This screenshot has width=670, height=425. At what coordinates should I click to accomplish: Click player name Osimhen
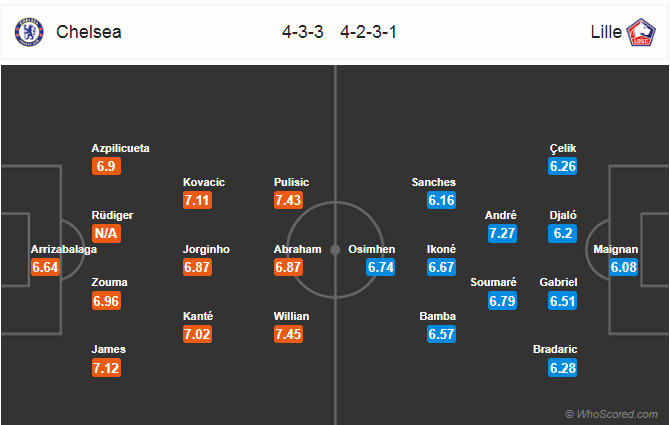(x=371, y=249)
